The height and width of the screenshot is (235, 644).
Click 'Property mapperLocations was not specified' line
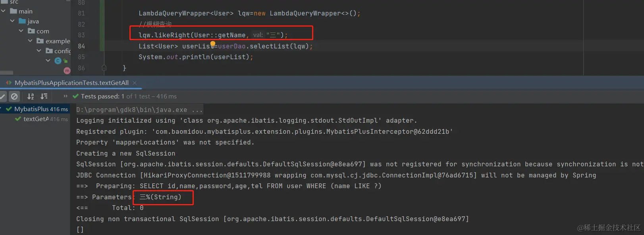click(165, 142)
